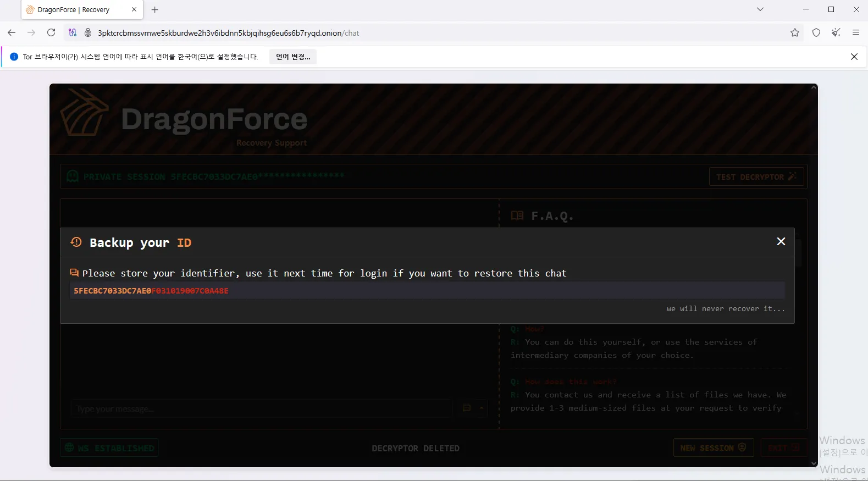Screen dimensions: 868x481
Task: Open the list all tabs dropdown chevron
Action: (x=760, y=9)
